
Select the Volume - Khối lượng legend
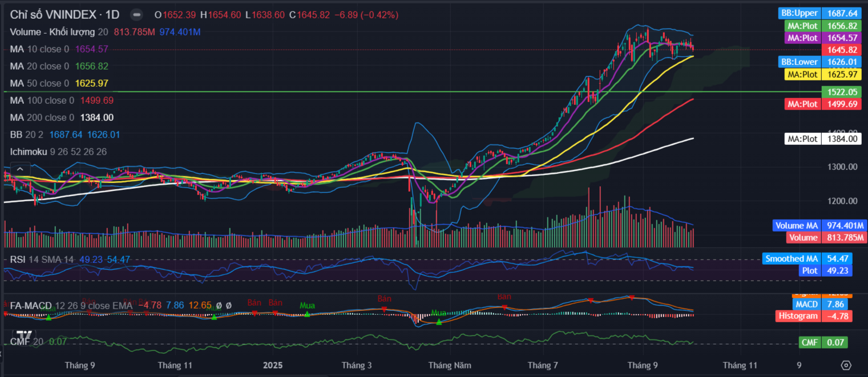(51, 32)
